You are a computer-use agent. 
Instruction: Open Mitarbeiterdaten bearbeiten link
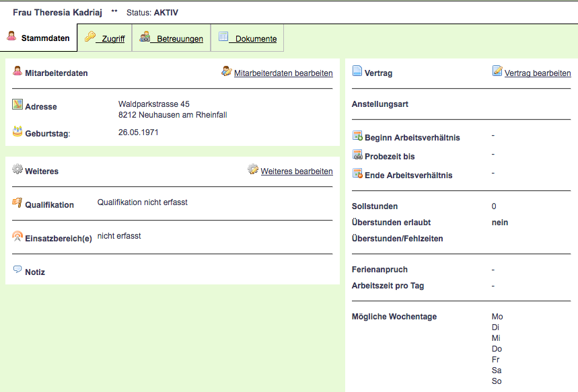pos(283,73)
